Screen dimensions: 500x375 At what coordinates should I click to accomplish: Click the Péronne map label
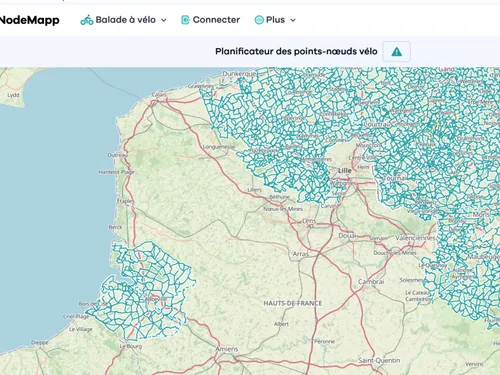tap(324, 341)
